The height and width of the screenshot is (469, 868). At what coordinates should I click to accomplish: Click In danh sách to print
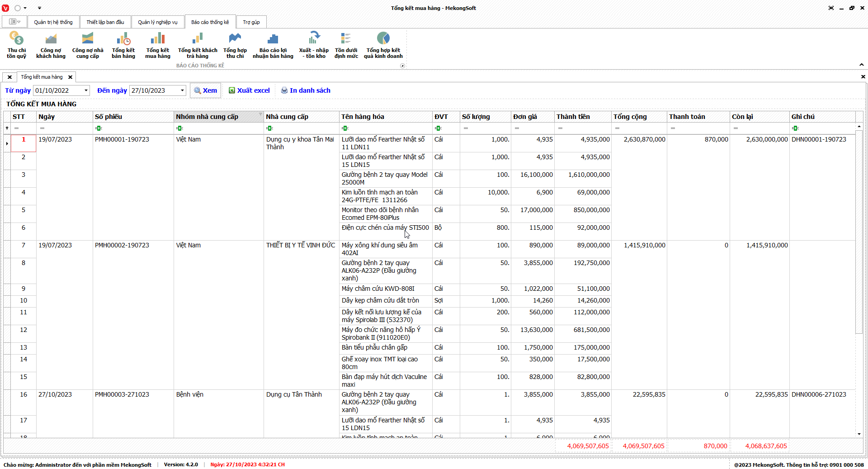[306, 90]
